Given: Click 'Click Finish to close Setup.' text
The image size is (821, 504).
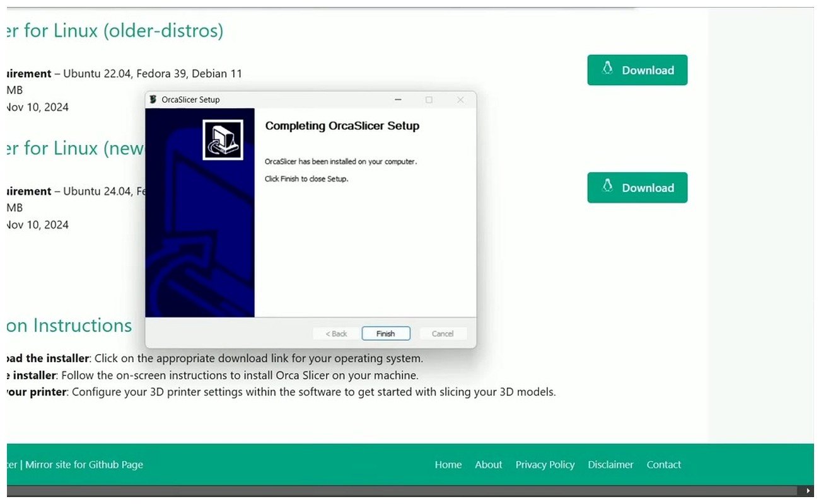Looking at the screenshot, I should pyautogui.click(x=306, y=179).
